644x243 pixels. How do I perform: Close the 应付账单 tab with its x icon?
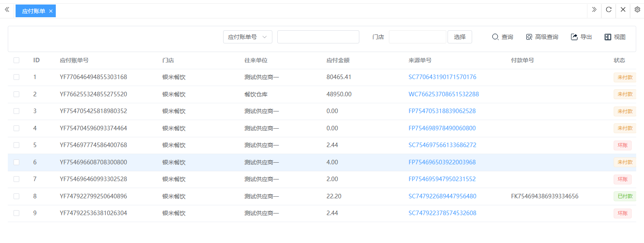(51, 11)
